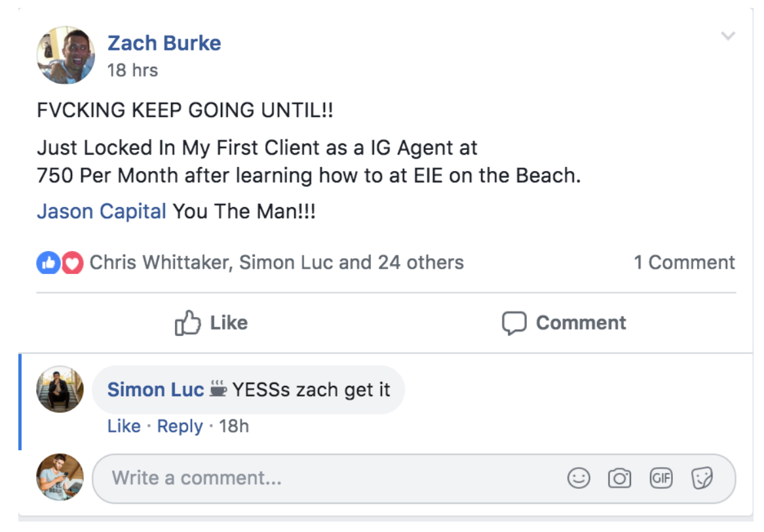The image size is (764, 532).
Task: Like Simon Luc's comment
Action: pyautogui.click(x=124, y=427)
